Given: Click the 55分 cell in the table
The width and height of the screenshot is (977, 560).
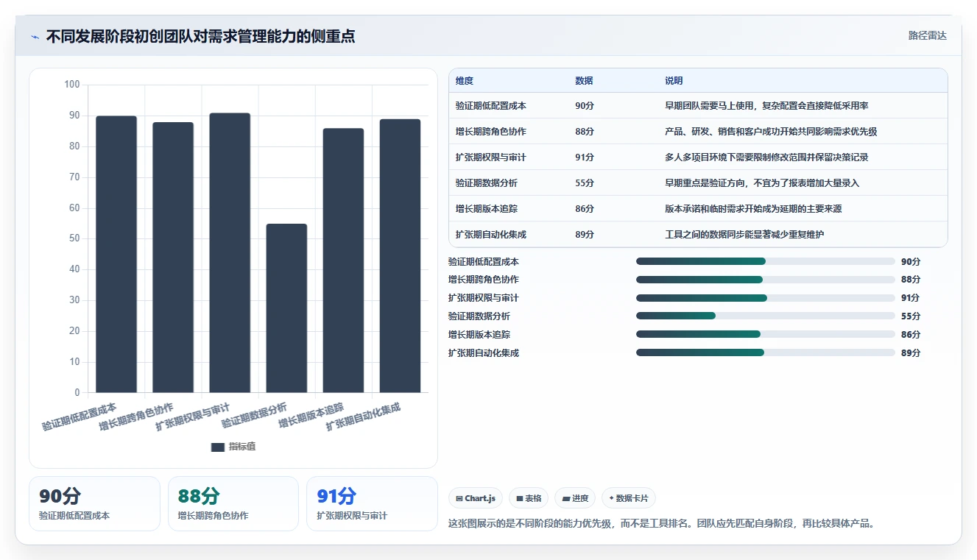Looking at the screenshot, I should point(585,183).
